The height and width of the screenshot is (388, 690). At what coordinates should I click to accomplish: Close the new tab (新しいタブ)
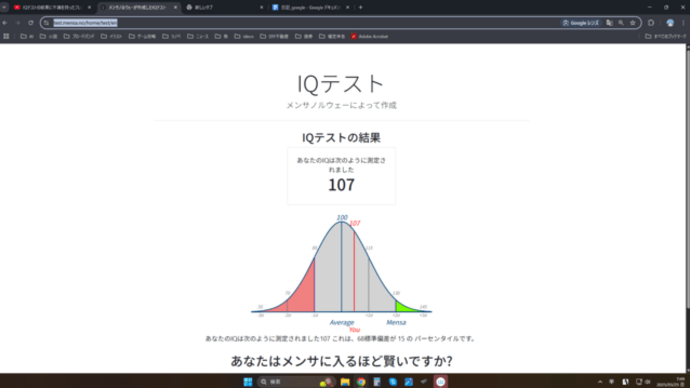tap(261, 7)
